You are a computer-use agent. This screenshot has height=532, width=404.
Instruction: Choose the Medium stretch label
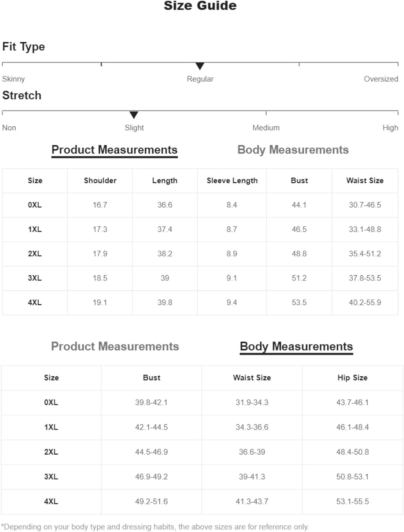pos(266,128)
